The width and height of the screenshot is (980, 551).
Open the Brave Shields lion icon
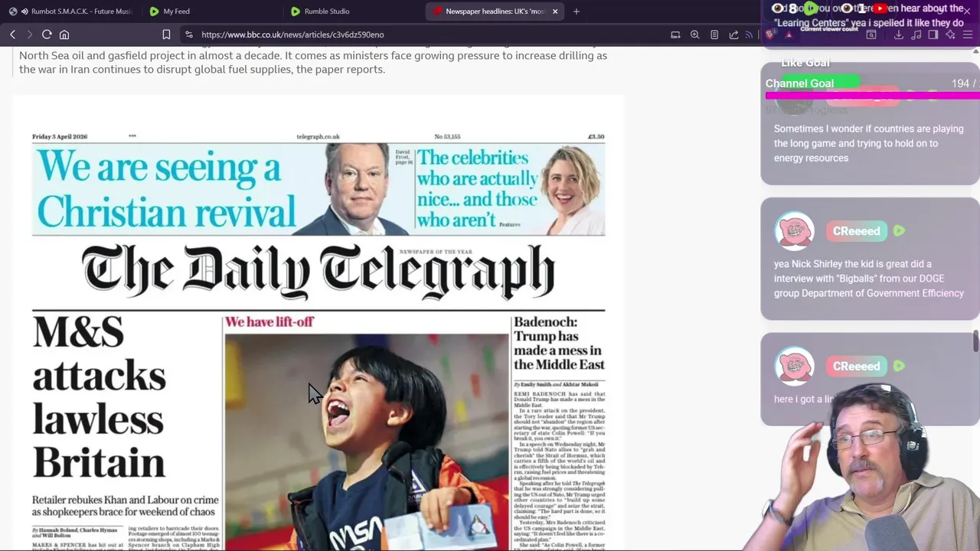pyautogui.click(x=770, y=34)
